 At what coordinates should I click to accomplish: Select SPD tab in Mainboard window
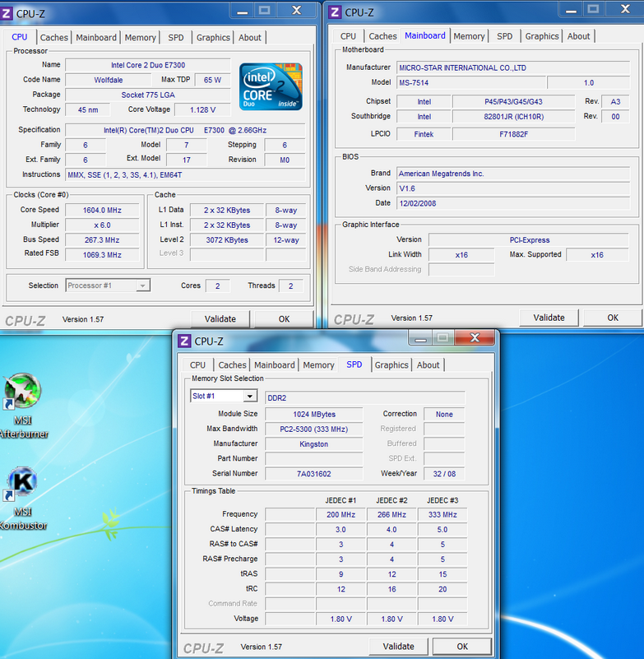coord(504,36)
